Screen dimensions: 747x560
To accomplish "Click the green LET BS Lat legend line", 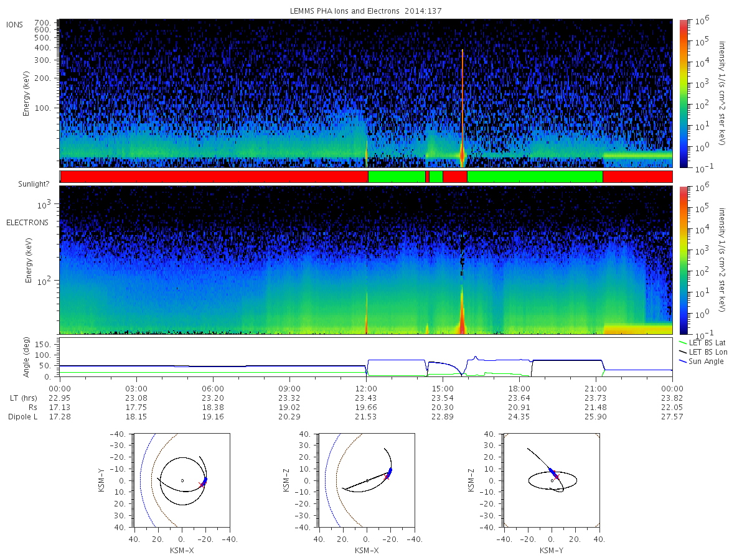I will pyautogui.click(x=685, y=343).
